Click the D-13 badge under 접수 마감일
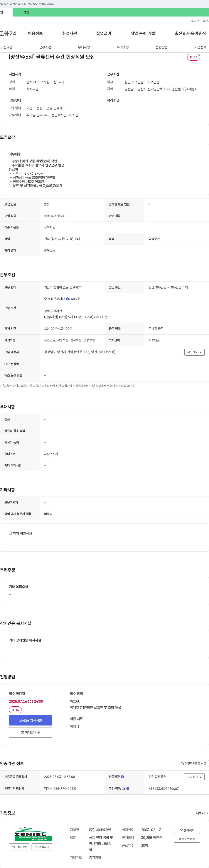209x868 pixels. pyautogui.click(x=15, y=710)
